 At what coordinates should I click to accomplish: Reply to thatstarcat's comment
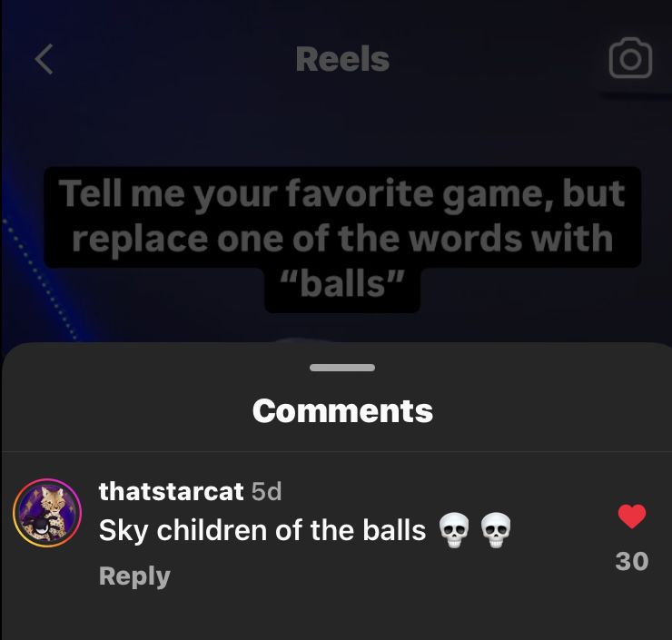tap(134, 576)
